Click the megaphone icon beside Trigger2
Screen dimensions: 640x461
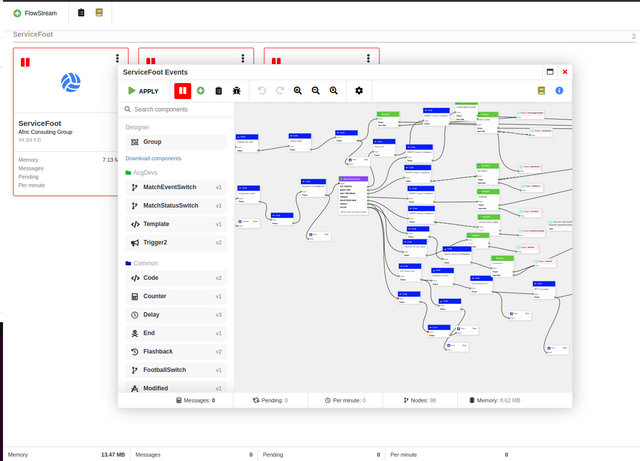coord(135,243)
